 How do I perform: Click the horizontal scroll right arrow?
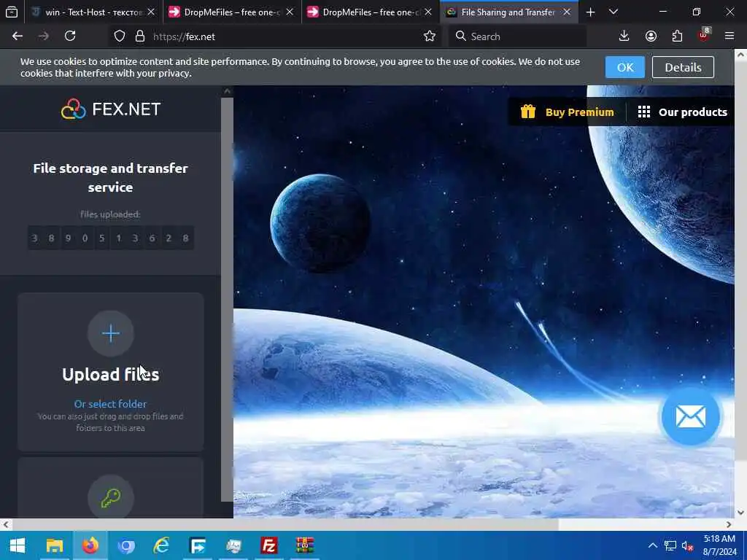(x=729, y=524)
